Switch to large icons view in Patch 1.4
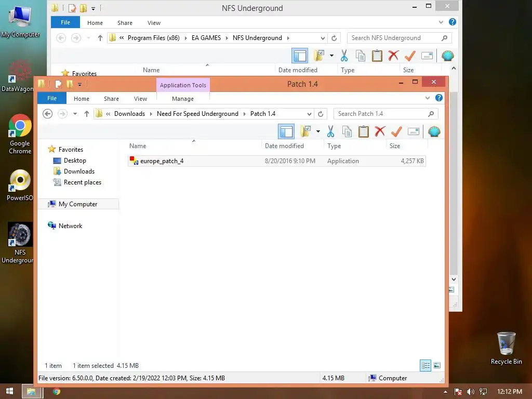This screenshot has width=532, height=399. [x=437, y=365]
